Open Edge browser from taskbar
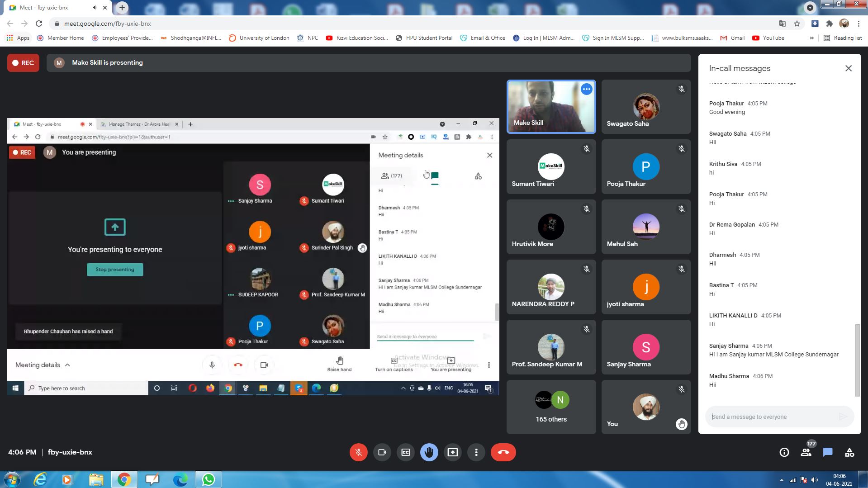The height and width of the screenshot is (488, 868). coord(180,479)
